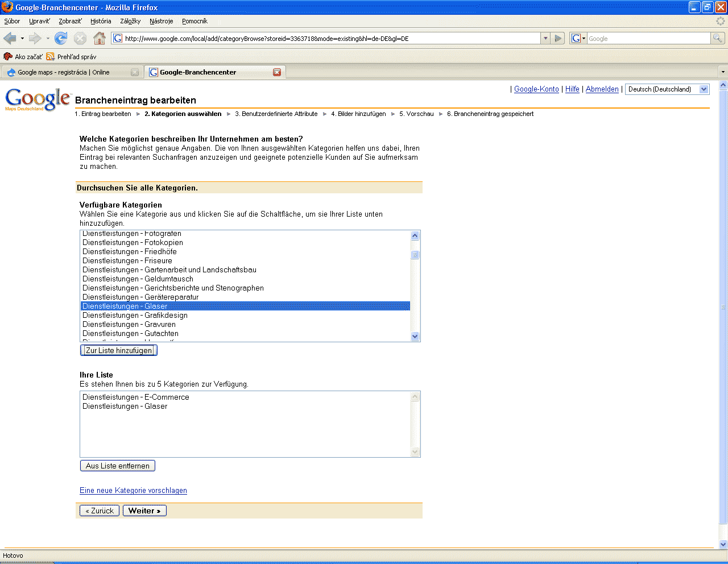This screenshot has height=564, width=728.
Task: Close the 'Google maps - registrácia' tab
Action: [x=135, y=72]
